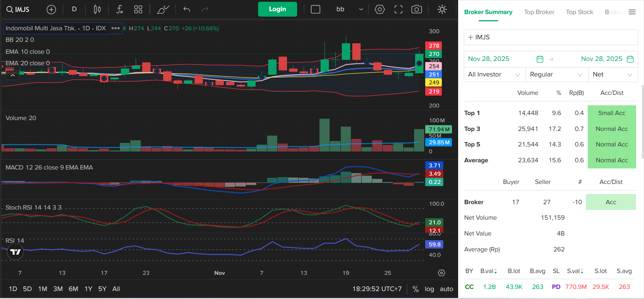644x299 pixels.
Task: Select the drawing tools pencil icon
Action: (x=163, y=9)
